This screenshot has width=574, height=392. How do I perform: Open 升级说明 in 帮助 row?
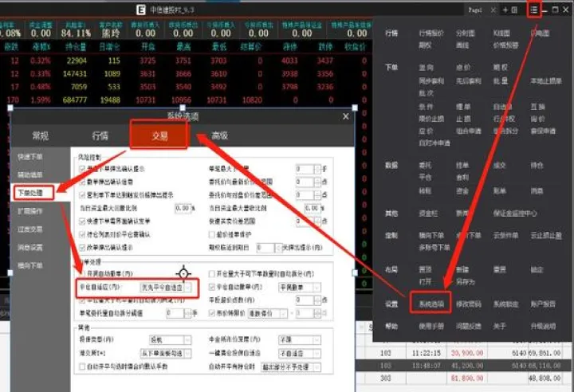click(x=543, y=326)
